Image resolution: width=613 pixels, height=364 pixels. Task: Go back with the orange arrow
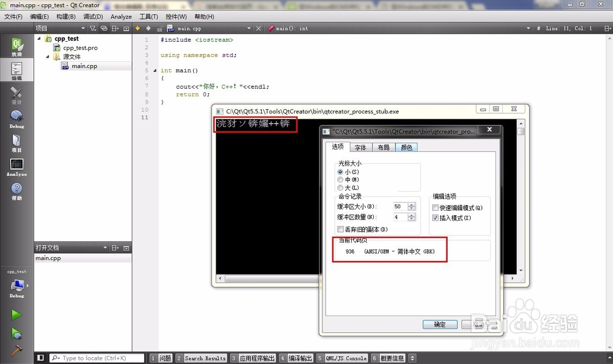137,28
